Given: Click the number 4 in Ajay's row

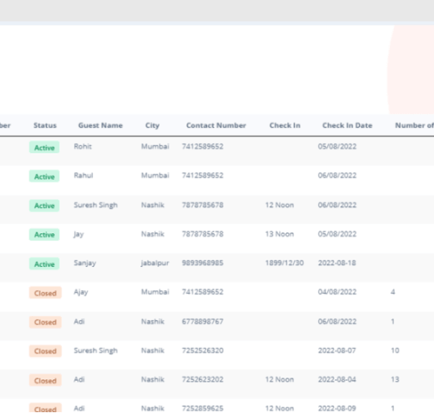Looking at the screenshot, I should 393,292.
